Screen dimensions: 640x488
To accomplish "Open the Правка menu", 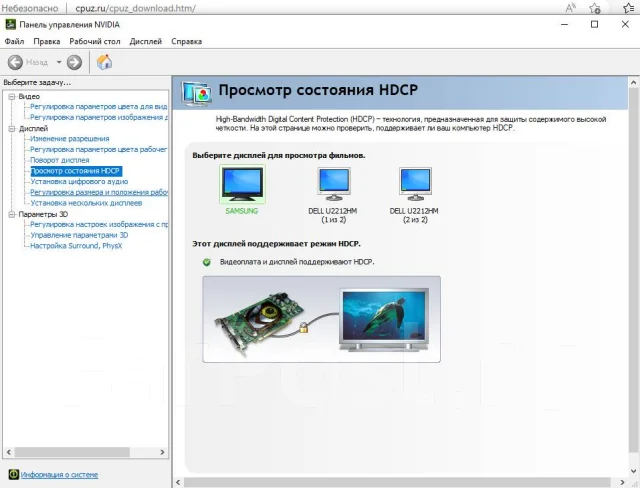I will (x=47, y=41).
